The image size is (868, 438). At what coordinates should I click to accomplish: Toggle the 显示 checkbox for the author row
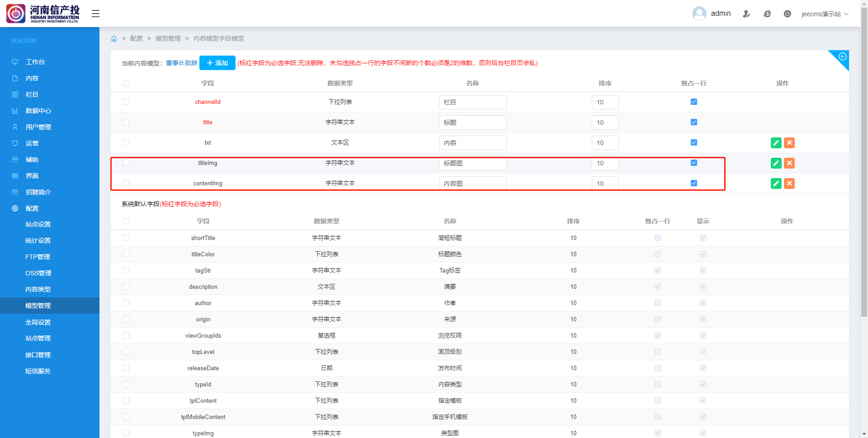pos(703,303)
